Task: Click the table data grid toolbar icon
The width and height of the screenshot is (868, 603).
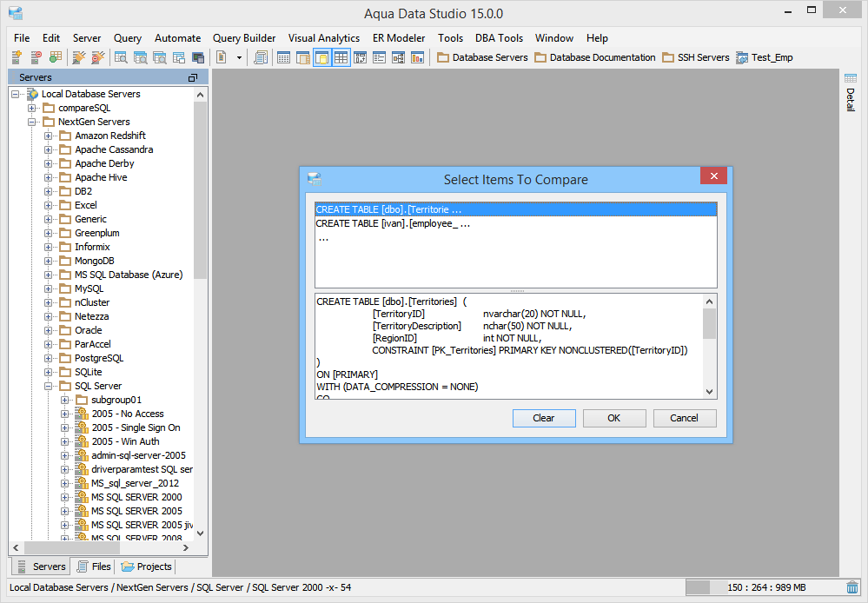Action: click(283, 57)
